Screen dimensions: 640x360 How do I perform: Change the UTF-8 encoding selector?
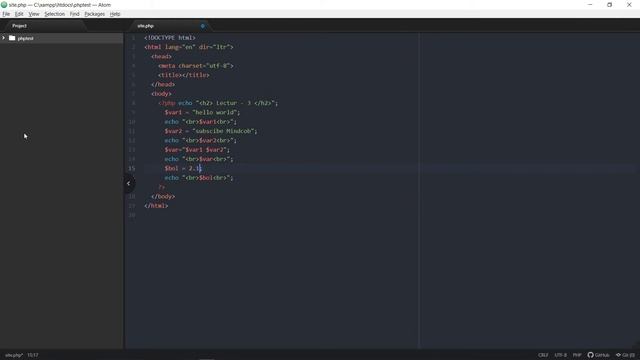coord(560,355)
